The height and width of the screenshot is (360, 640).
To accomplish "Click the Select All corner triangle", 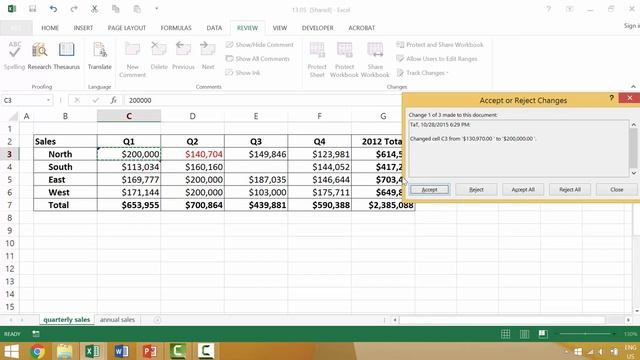I will click(13, 117).
